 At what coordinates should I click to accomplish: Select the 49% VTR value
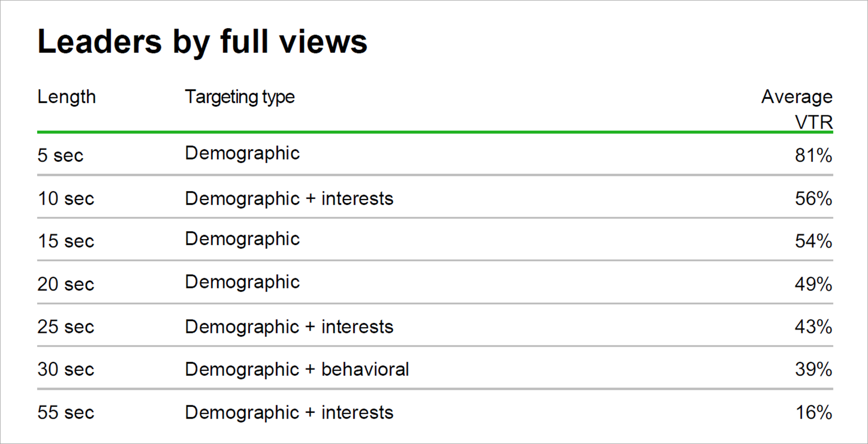[x=813, y=284]
